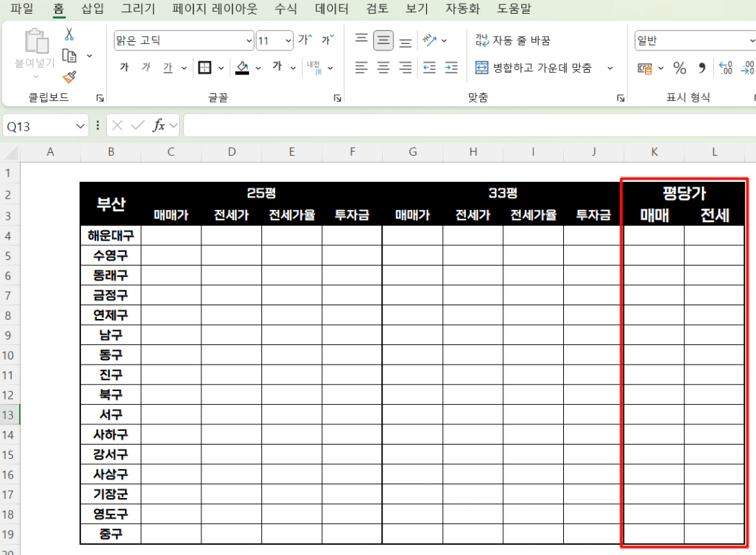Select the Format Painter brush icon
The width and height of the screenshot is (756, 555).
point(70,77)
